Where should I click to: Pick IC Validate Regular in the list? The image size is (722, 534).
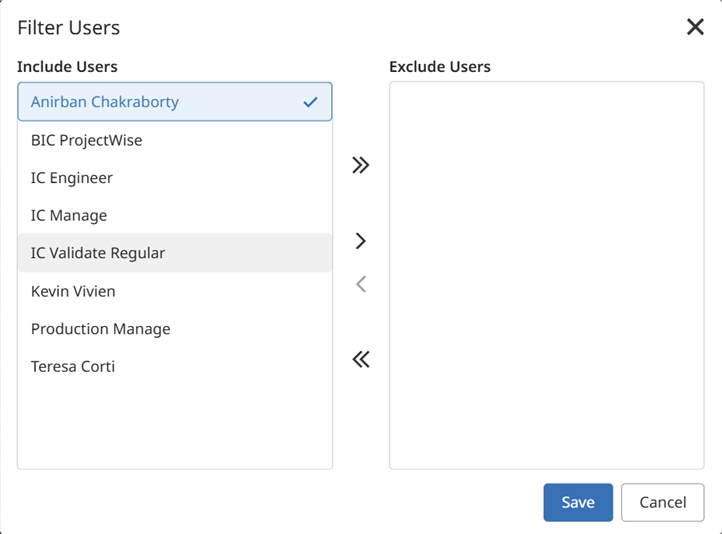[98, 253]
